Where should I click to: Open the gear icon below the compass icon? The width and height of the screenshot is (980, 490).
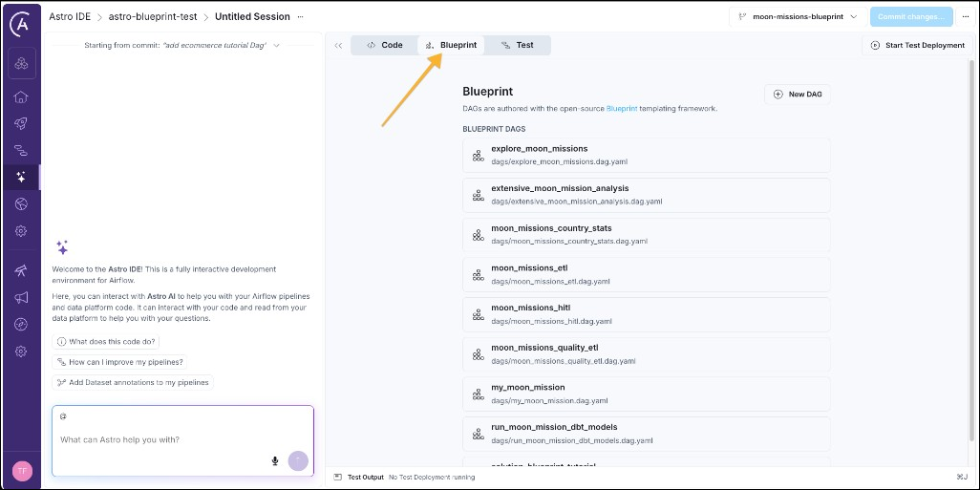coord(21,352)
